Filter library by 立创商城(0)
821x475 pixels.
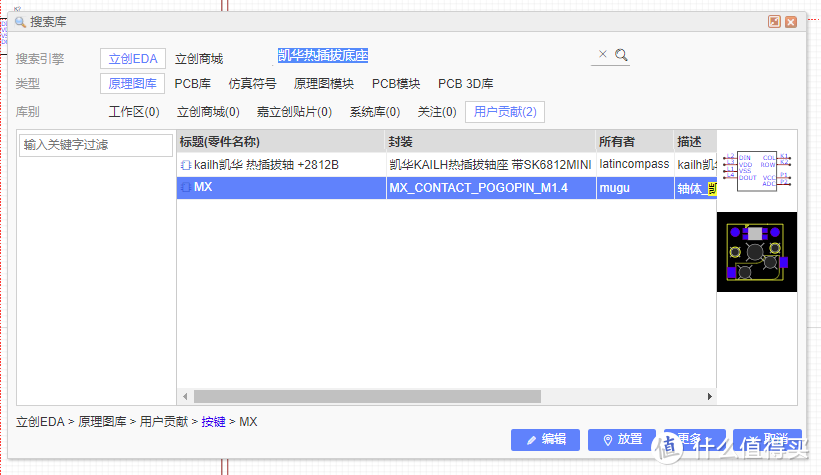pyautogui.click(x=208, y=112)
